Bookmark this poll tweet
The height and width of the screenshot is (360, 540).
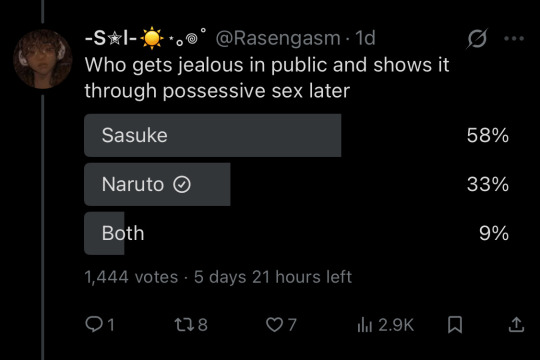pos(455,325)
